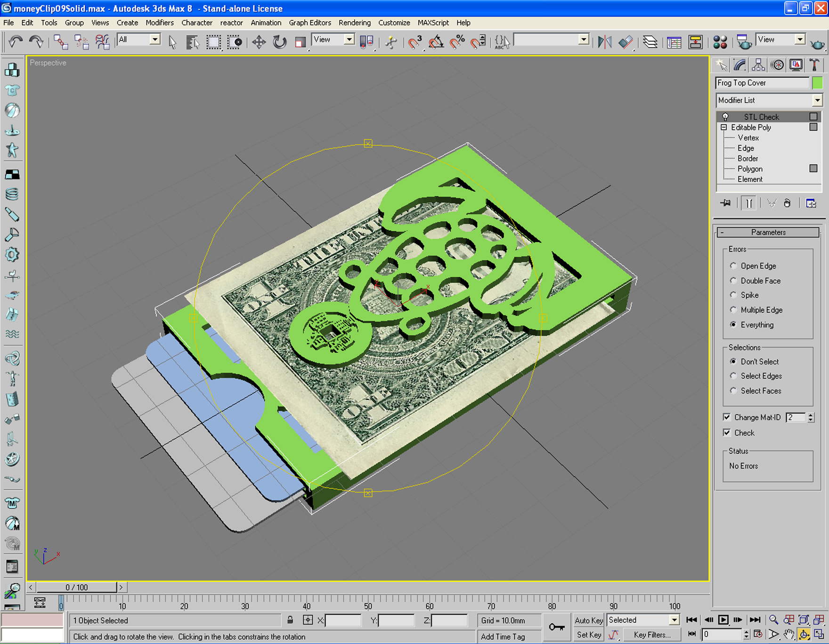
Task: Activate the Select and Rotate tool
Action: point(280,42)
